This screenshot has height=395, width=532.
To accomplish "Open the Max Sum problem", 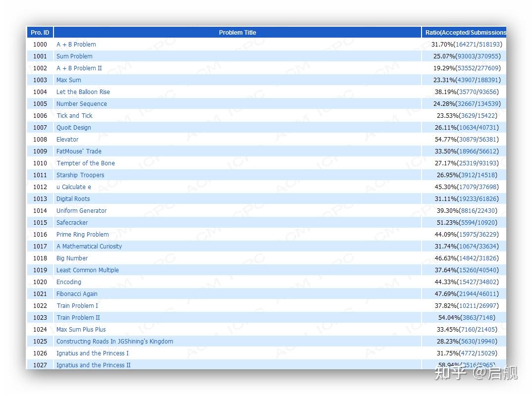I will 68,80.
